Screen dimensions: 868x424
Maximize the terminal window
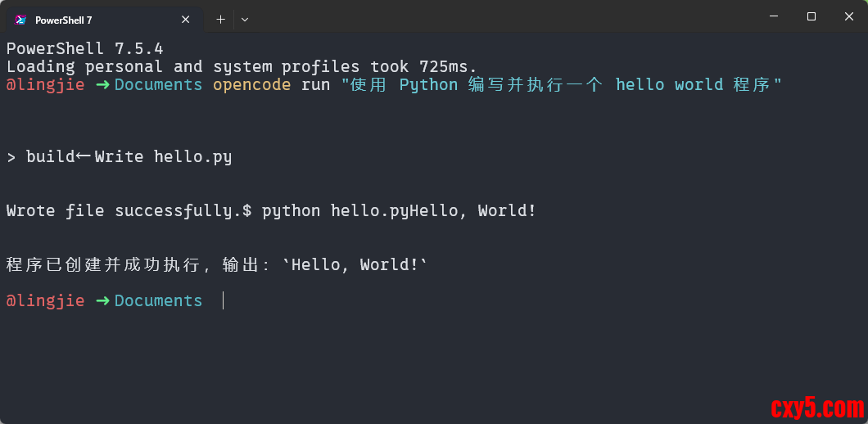[x=811, y=16]
